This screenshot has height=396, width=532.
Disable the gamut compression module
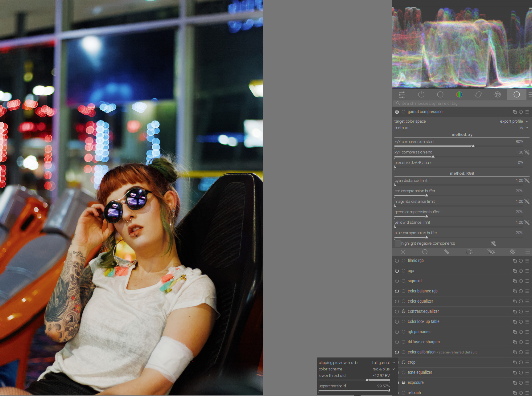[x=397, y=112]
